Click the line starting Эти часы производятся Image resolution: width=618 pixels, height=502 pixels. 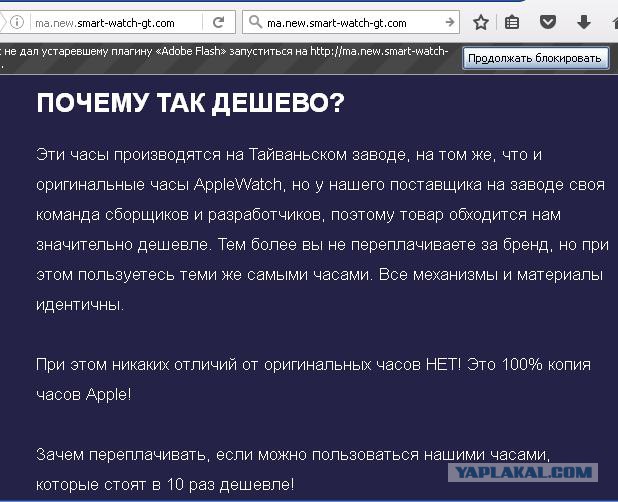pyautogui.click(x=289, y=154)
